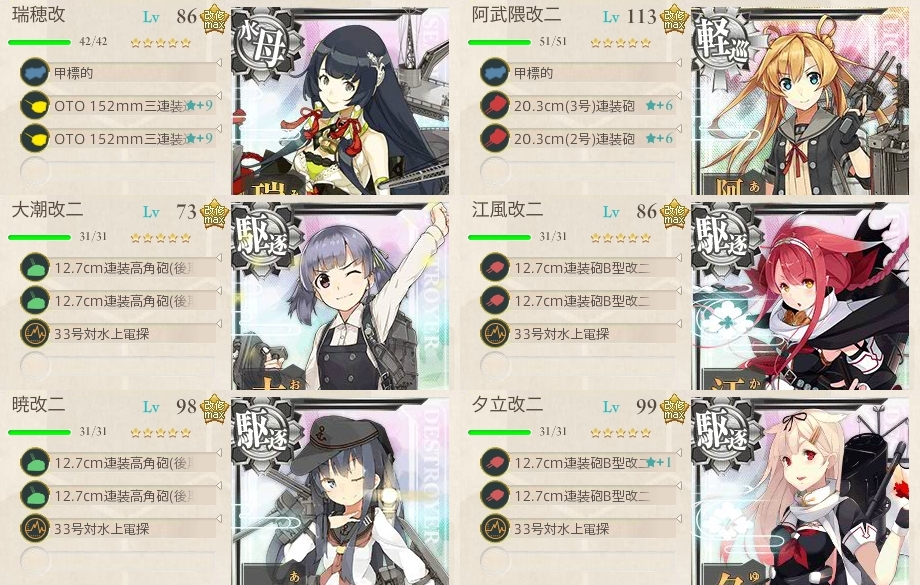The width and height of the screenshot is (920, 585).
Task: Select the 33号対水上電探 radar icon on 大潮改二
Action: pos(35,333)
